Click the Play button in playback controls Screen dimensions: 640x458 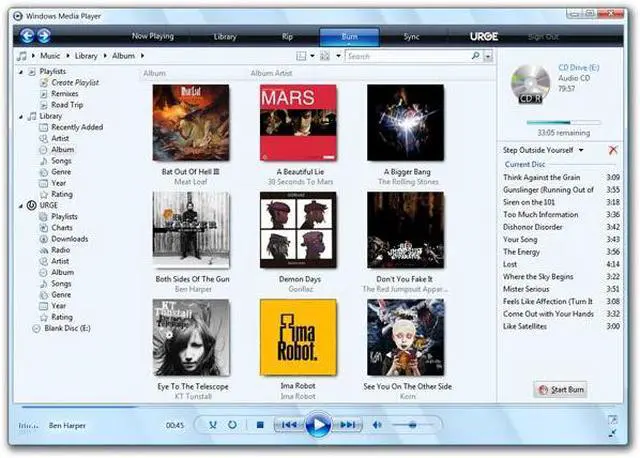tap(317, 425)
